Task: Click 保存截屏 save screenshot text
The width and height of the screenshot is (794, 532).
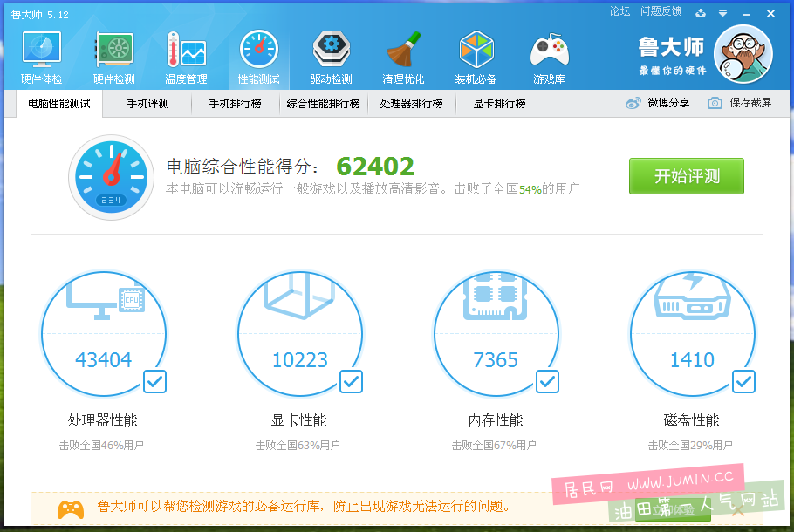Action: pos(750,103)
